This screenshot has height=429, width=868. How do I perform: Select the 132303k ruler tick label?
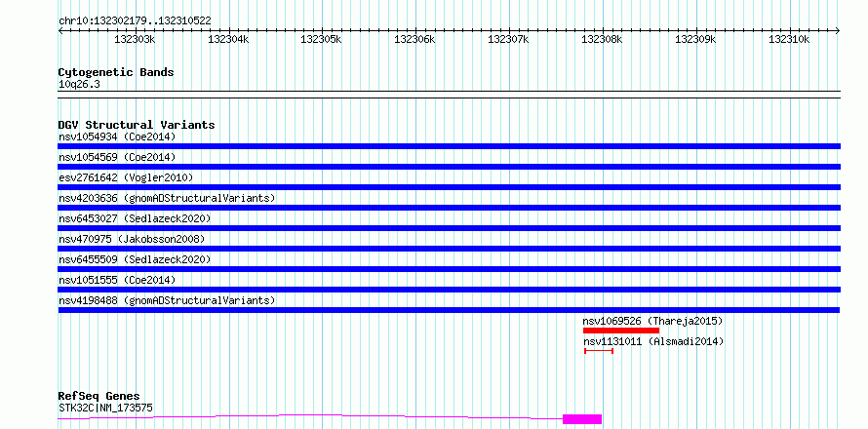pos(135,39)
